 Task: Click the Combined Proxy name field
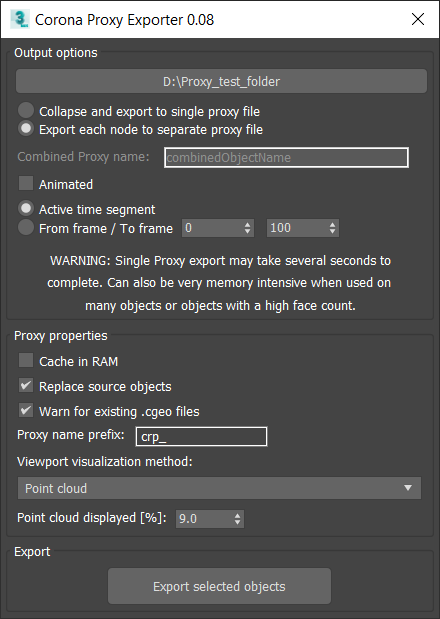pos(286,158)
